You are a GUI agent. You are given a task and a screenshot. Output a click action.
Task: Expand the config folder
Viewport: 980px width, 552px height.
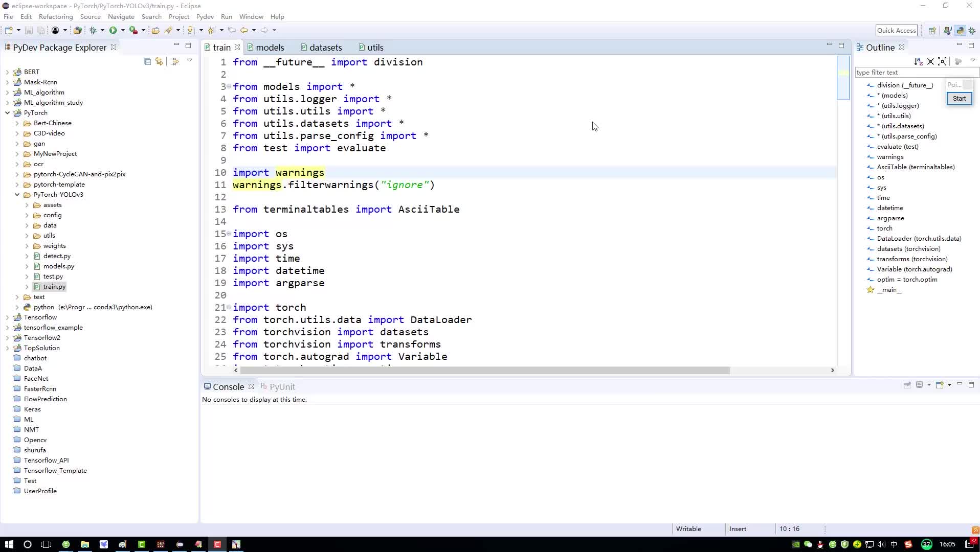coord(27,215)
